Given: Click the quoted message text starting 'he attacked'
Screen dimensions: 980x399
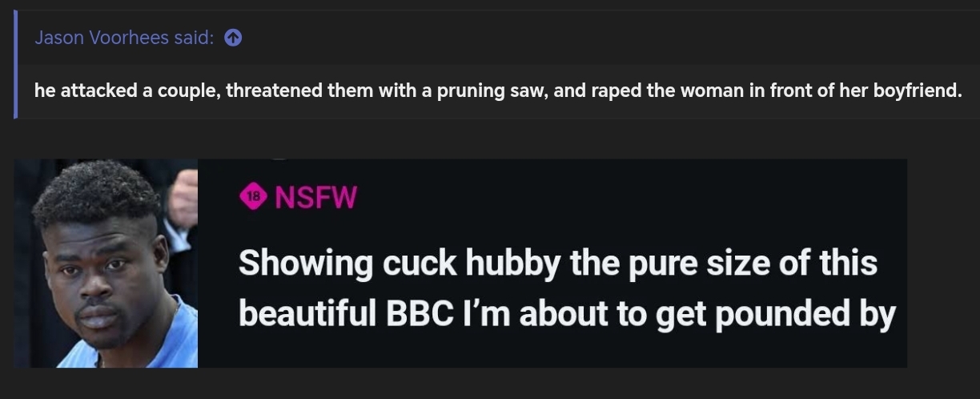Looking at the screenshot, I should point(497,91).
